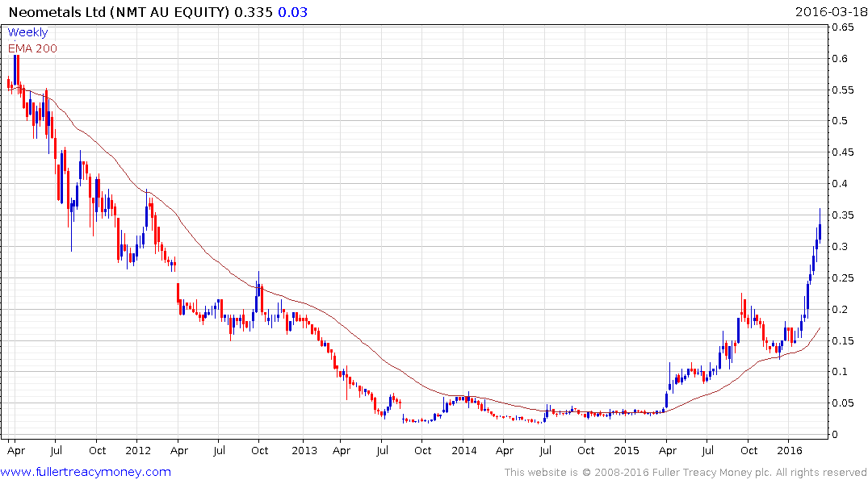The width and height of the screenshot is (868, 484).
Task: Click the 2012 year label on time axis
Action: (x=138, y=450)
